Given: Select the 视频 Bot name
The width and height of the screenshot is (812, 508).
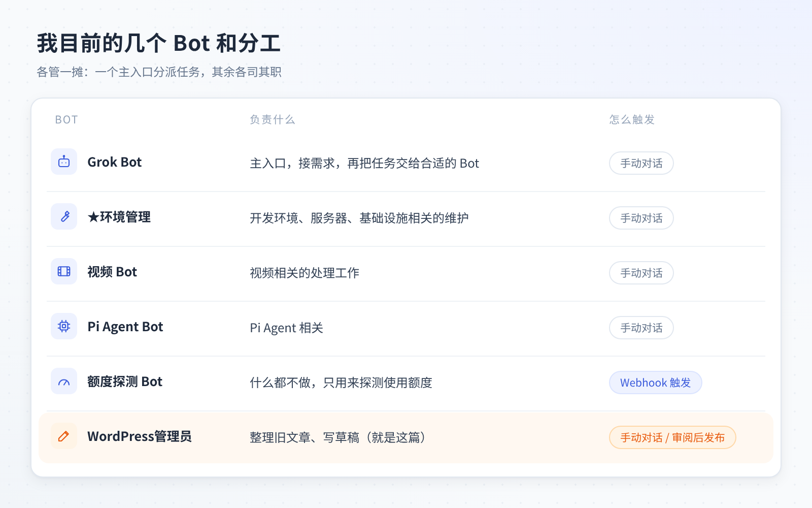Looking at the screenshot, I should point(112,272).
